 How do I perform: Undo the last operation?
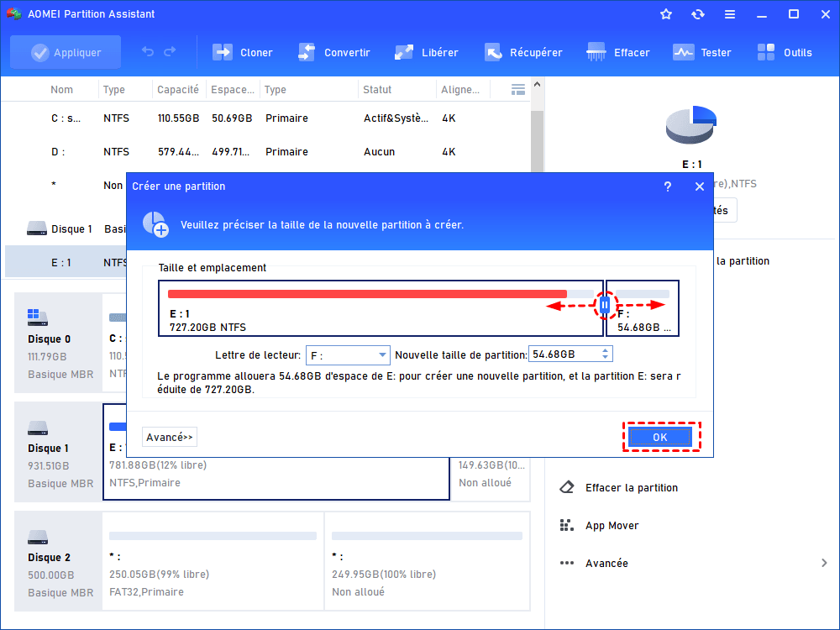148,52
